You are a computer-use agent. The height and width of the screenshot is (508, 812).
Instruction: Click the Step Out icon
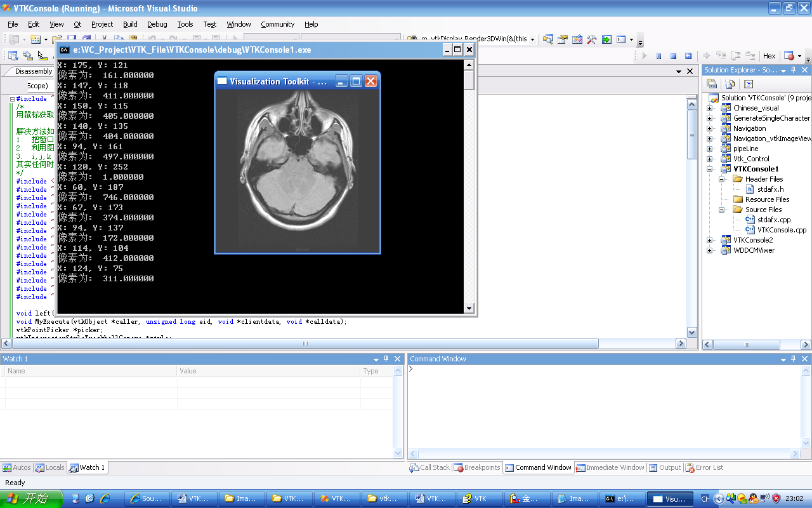(x=750, y=56)
